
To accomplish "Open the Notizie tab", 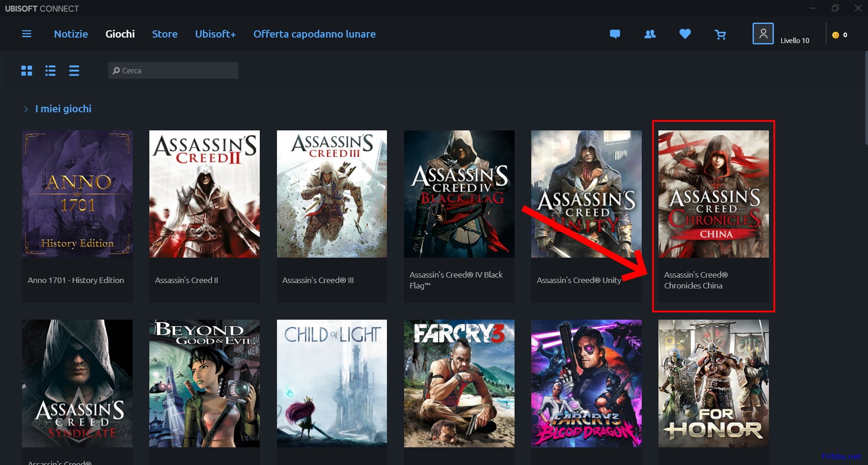I will tap(71, 34).
